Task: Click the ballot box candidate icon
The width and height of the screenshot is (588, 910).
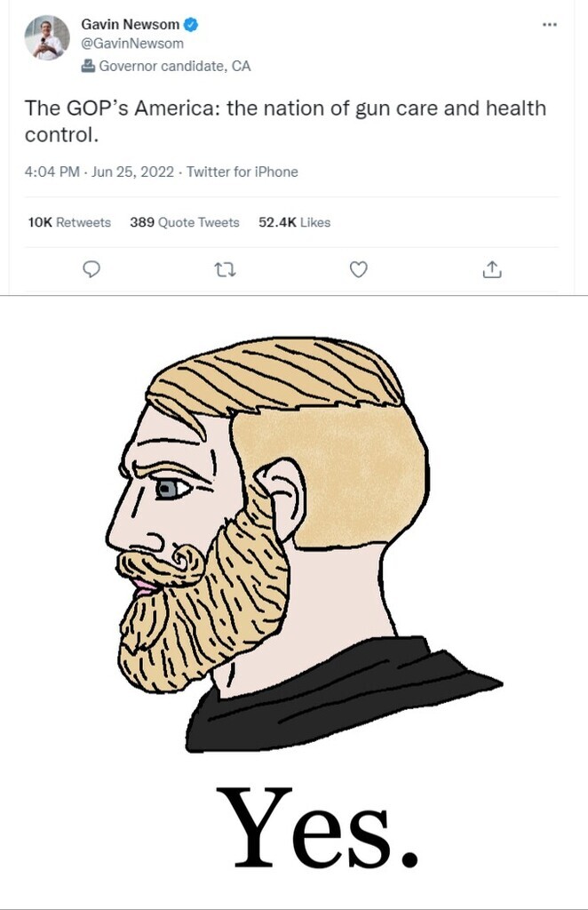Action: click(88, 65)
